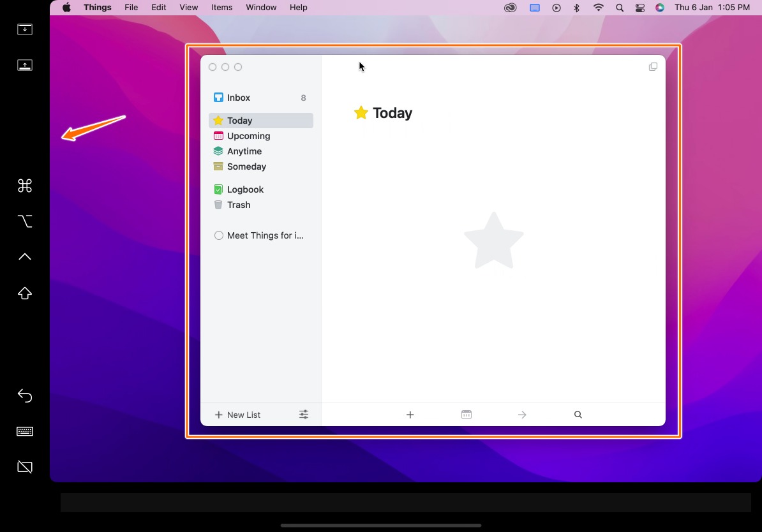Open the Display (Sidecar) menu bar icon

(x=535, y=7)
